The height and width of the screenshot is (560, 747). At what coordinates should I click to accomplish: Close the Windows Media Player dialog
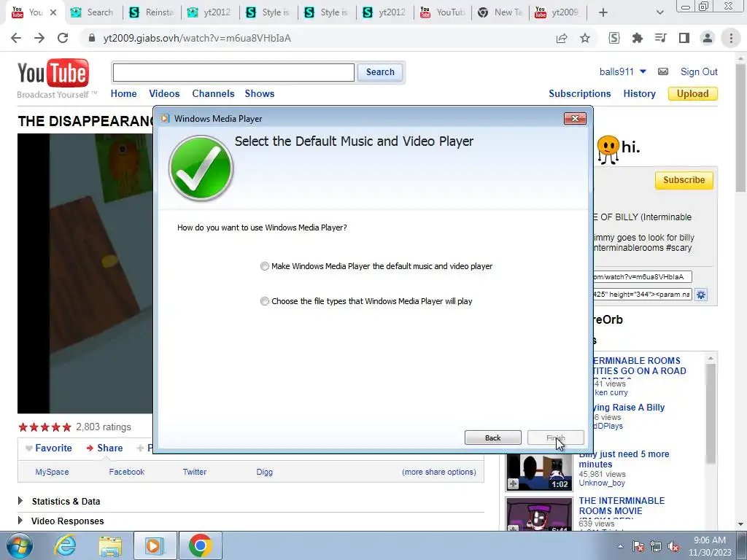[x=575, y=119]
